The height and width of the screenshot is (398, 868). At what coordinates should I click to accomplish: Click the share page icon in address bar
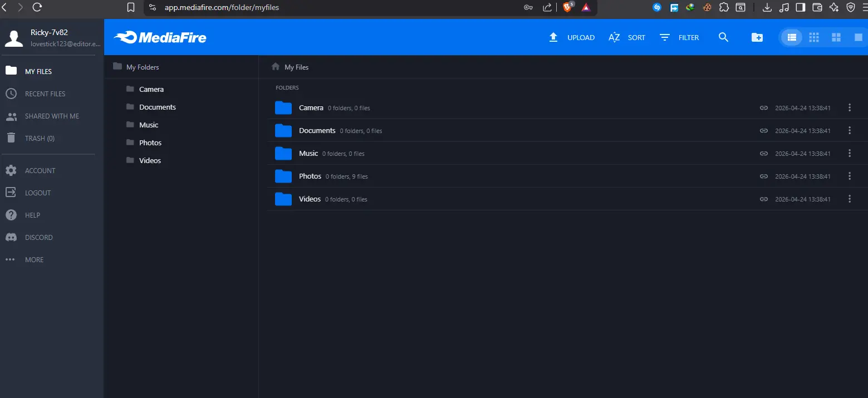coord(547,7)
